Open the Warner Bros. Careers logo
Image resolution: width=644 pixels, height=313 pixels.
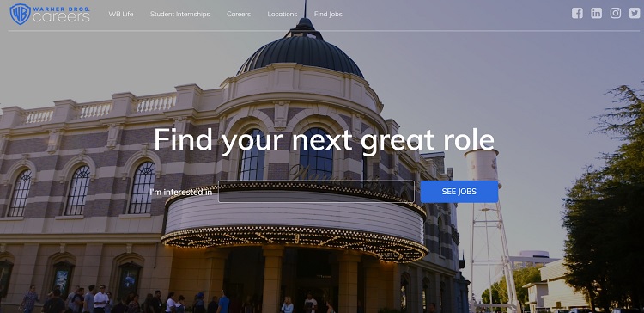tap(50, 14)
